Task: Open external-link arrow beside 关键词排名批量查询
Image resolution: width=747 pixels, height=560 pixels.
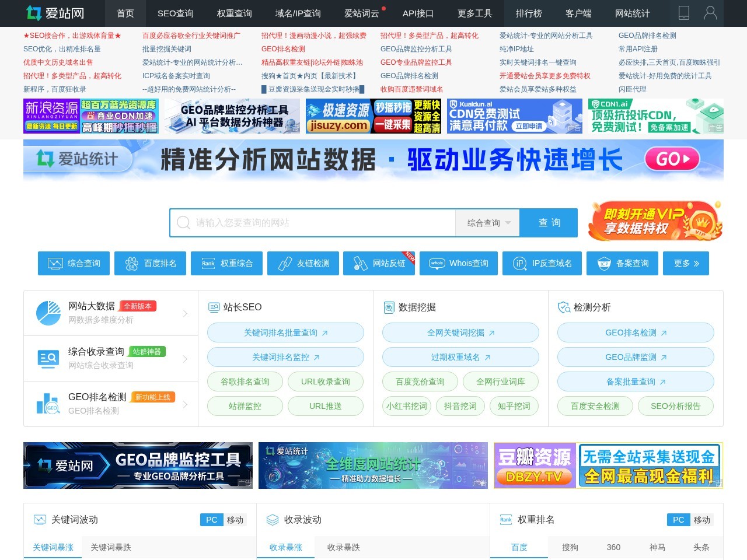Action: 325,333
